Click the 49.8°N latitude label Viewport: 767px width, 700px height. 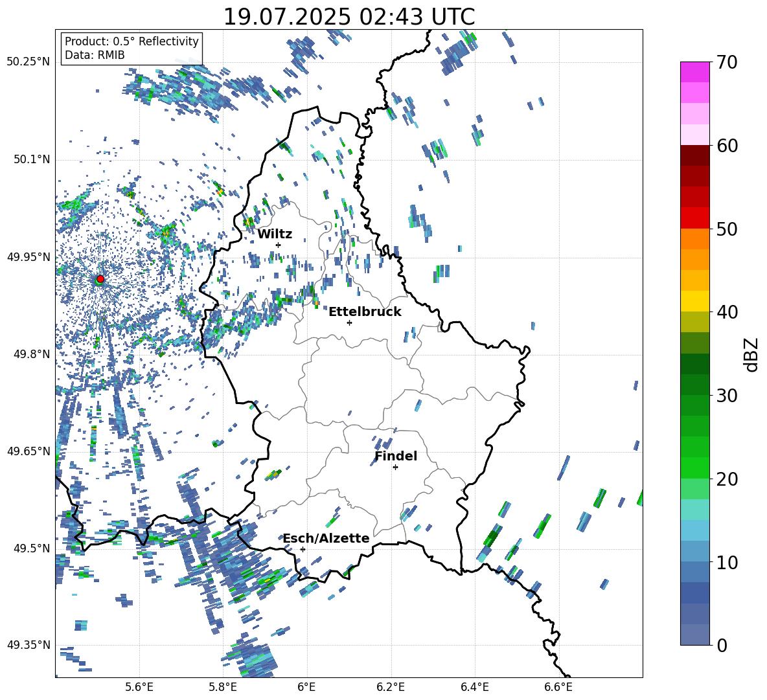coord(31,354)
